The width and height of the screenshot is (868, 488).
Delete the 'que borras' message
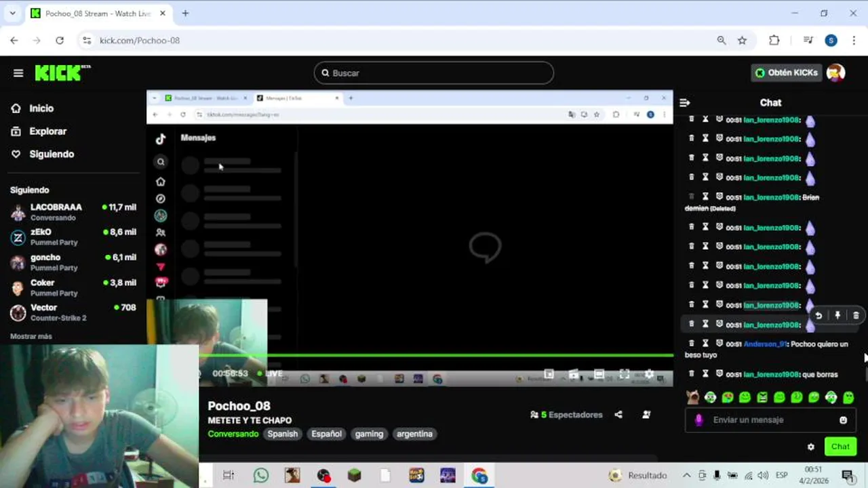692,373
